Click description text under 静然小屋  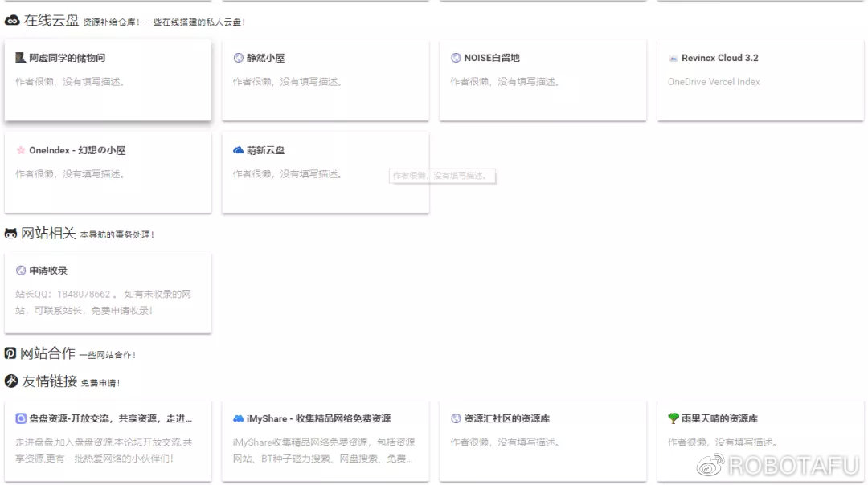tap(288, 81)
